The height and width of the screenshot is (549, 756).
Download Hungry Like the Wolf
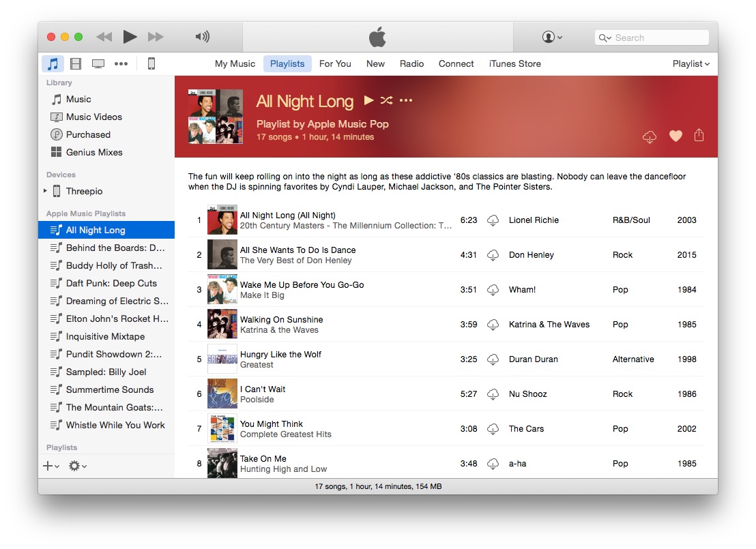click(x=493, y=359)
